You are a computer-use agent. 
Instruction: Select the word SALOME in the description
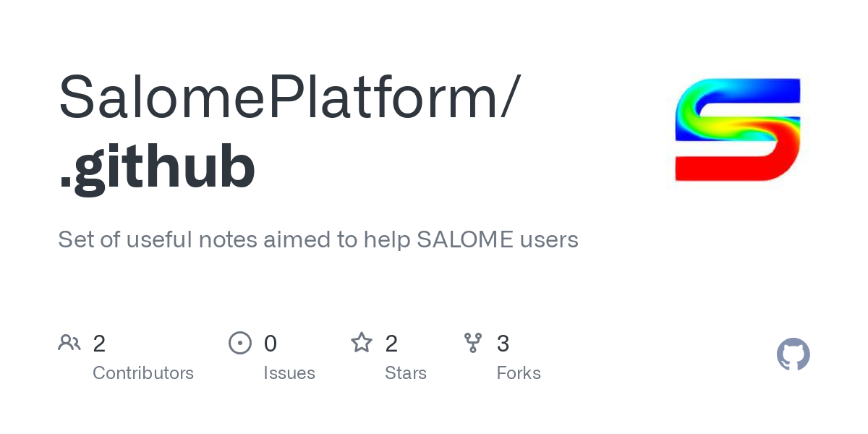(465, 239)
